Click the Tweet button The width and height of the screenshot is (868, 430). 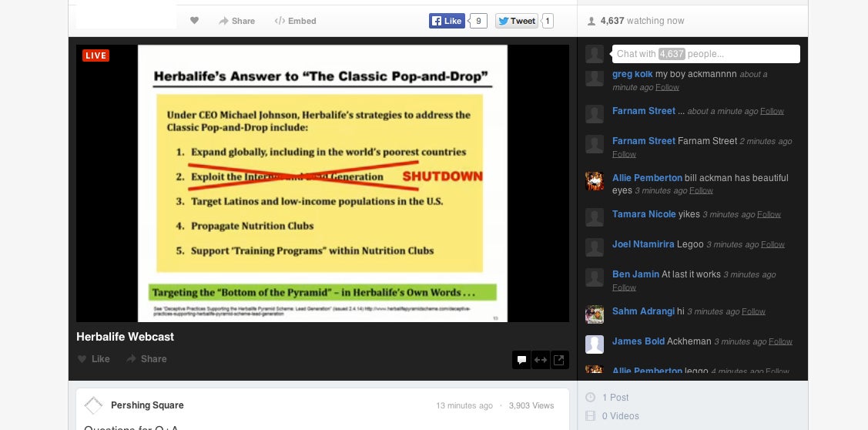[517, 21]
